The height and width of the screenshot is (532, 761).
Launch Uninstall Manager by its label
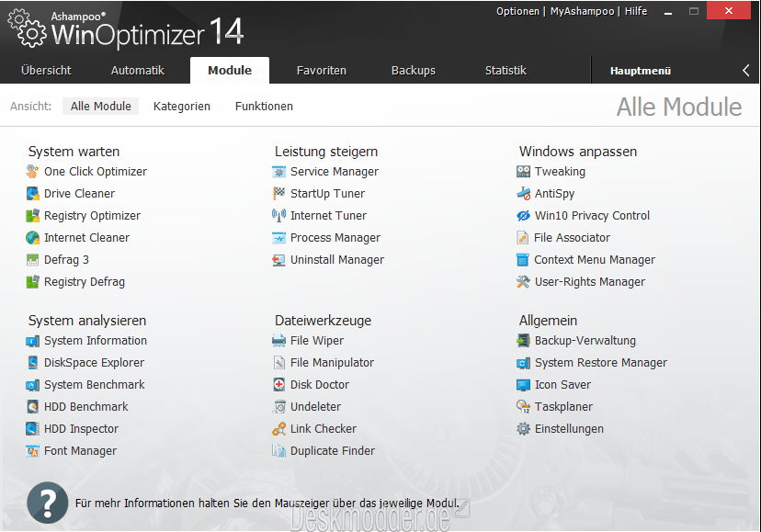tap(337, 260)
